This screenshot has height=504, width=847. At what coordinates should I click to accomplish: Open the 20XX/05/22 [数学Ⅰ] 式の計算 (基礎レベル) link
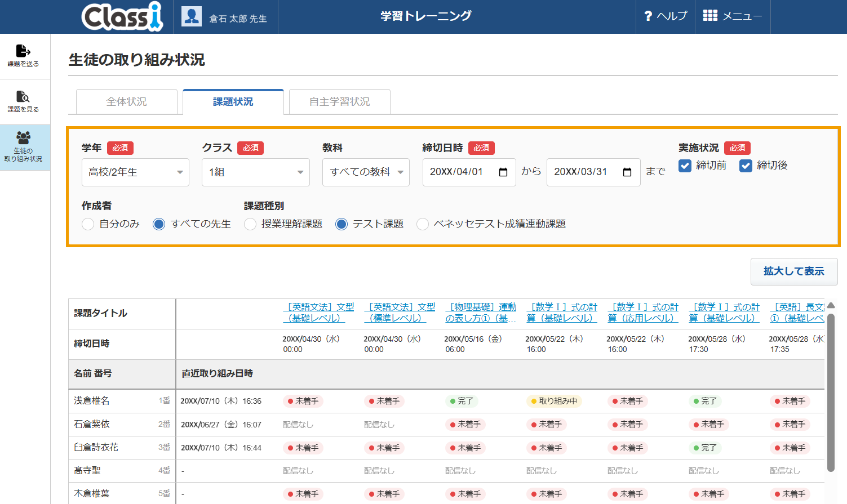click(562, 313)
